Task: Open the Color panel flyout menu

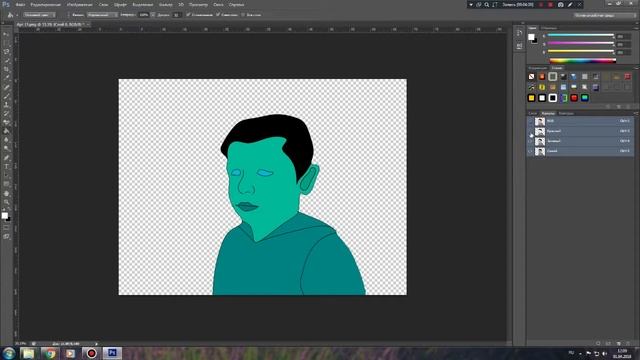Action: 636,28
